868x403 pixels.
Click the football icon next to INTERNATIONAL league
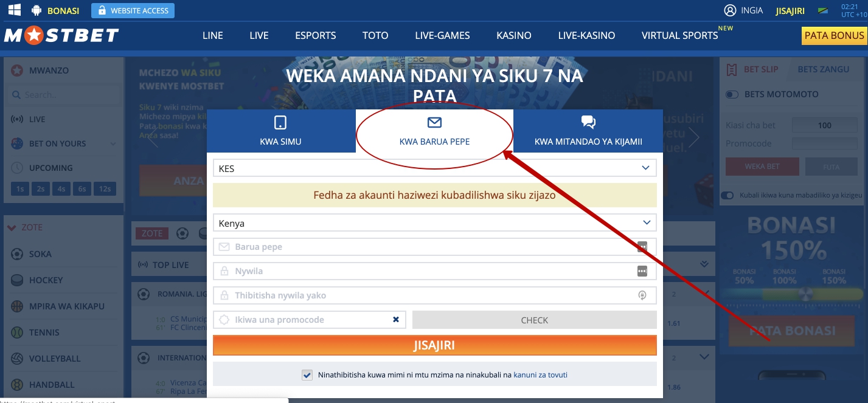[x=144, y=357]
